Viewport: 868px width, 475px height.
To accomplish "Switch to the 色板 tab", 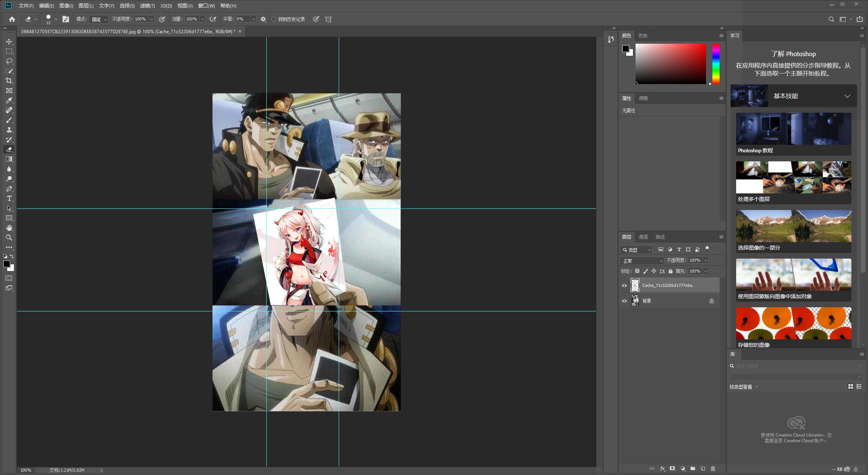I will pos(643,35).
